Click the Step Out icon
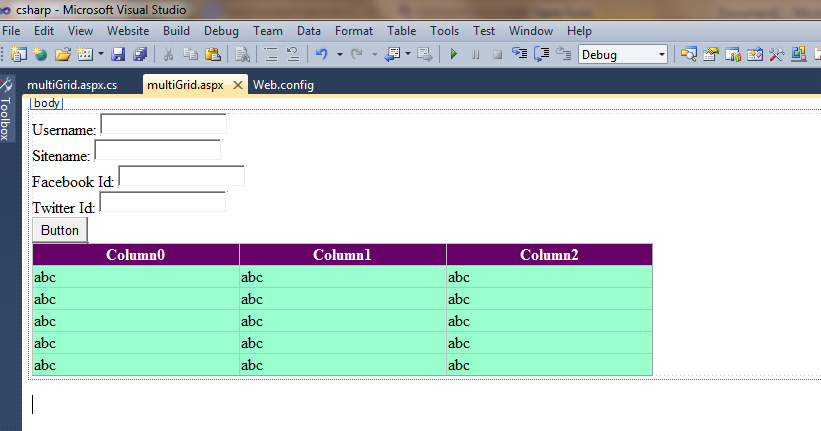821x431 pixels. pos(563,53)
